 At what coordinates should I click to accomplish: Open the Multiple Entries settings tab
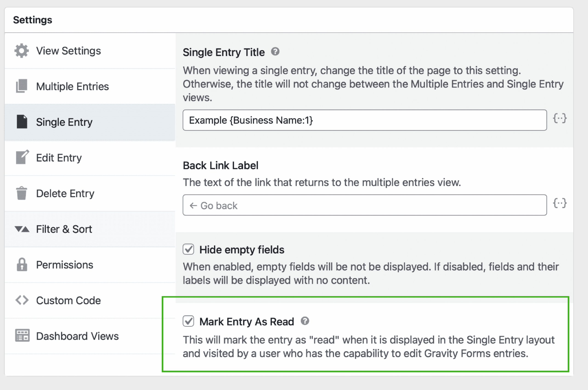point(72,87)
